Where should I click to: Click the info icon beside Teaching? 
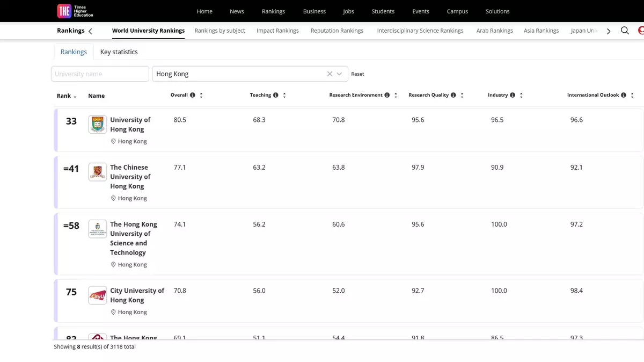(x=276, y=95)
